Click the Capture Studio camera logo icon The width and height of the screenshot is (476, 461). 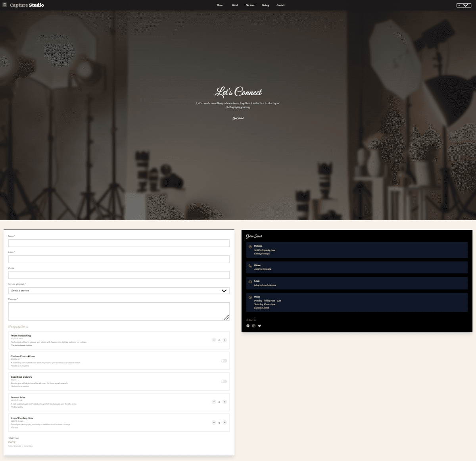pyautogui.click(x=5, y=5)
